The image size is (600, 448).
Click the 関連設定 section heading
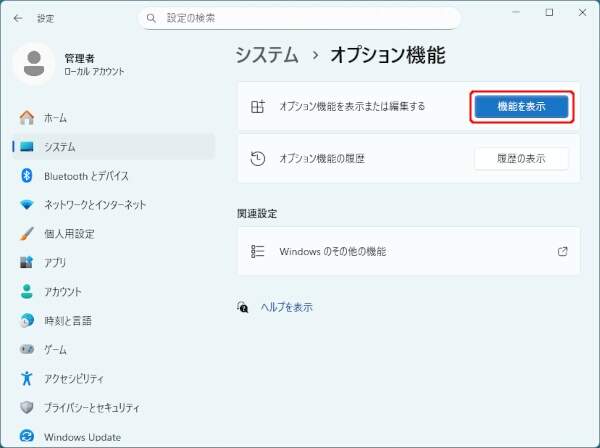click(x=257, y=213)
